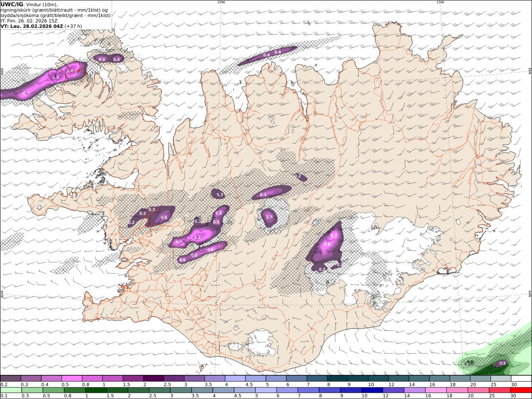Pick the violet 12 swatch in the lower scale
This screenshot has height=399, width=532.
pyautogui.click(x=393, y=390)
